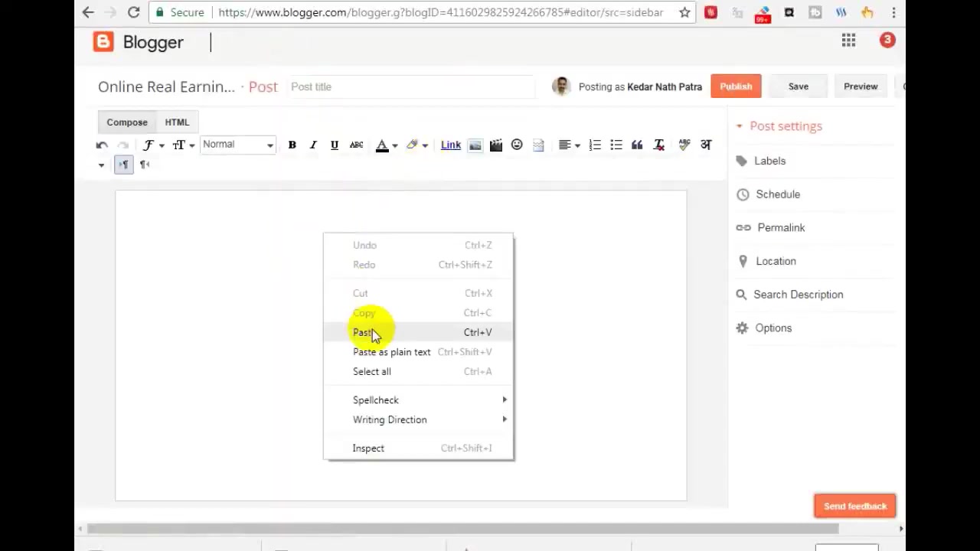Open the Normal paragraph format dropdown
Screen dimensions: 980x551
tap(237, 145)
